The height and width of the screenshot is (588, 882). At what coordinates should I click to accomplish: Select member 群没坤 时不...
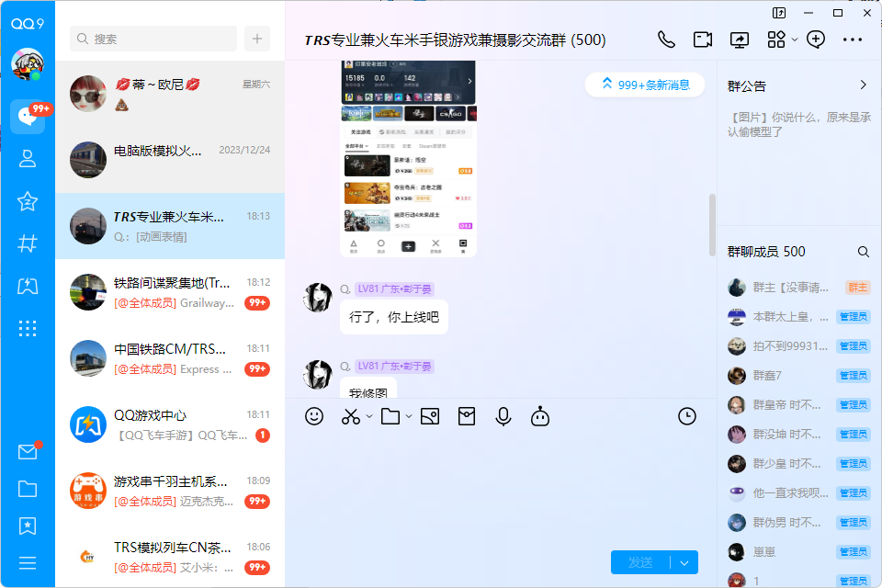(x=798, y=435)
